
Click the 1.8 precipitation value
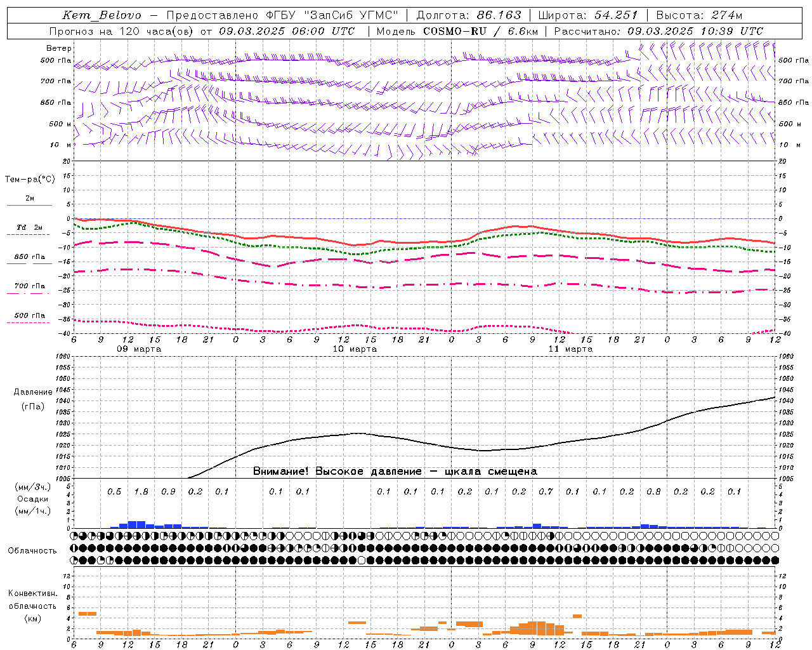tap(141, 492)
